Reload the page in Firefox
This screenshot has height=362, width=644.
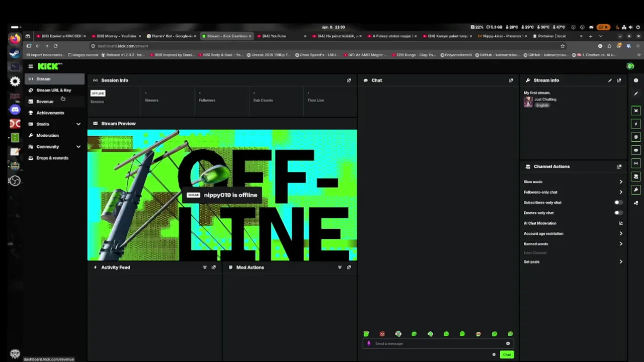(55, 46)
